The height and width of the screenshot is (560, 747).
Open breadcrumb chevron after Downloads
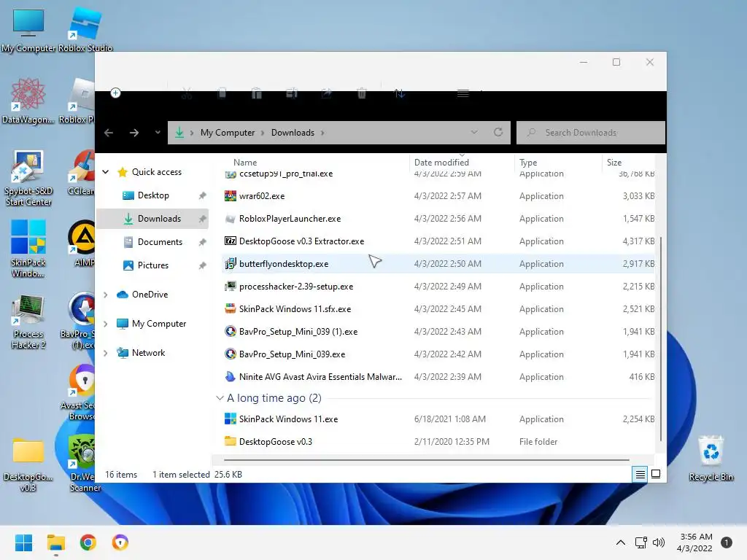coord(322,133)
